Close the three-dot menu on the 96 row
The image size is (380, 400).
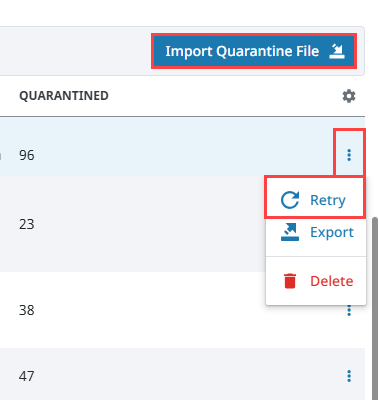pyautogui.click(x=349, y=155)
